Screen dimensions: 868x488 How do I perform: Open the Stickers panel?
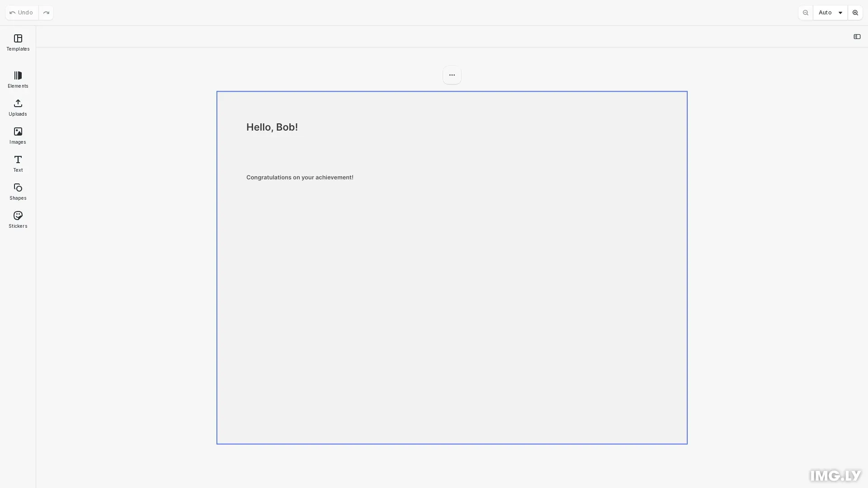(x=17, y=220)
